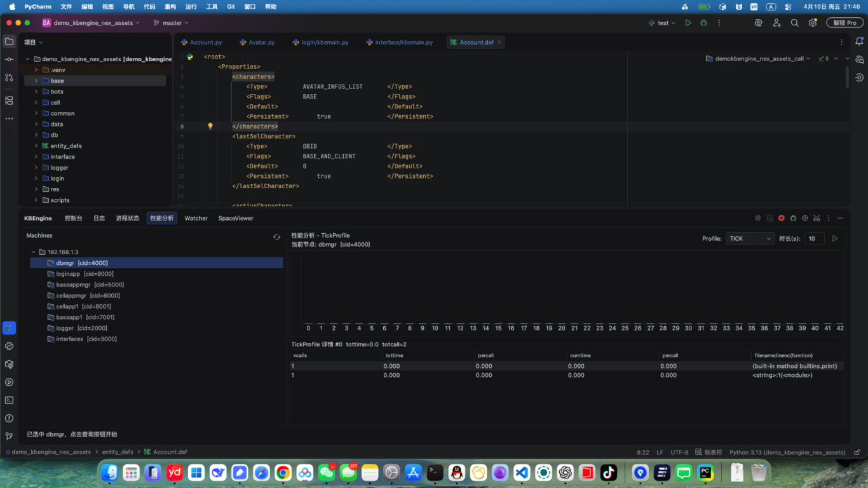This screenshot has height=488, width=868.
Task: Click the red record icon in the KBEngine panel
Action: tap(782, 218)
